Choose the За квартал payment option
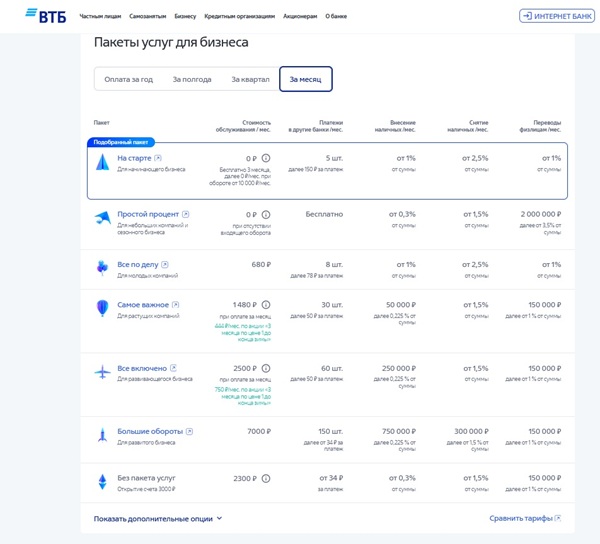 click(250, 79)
